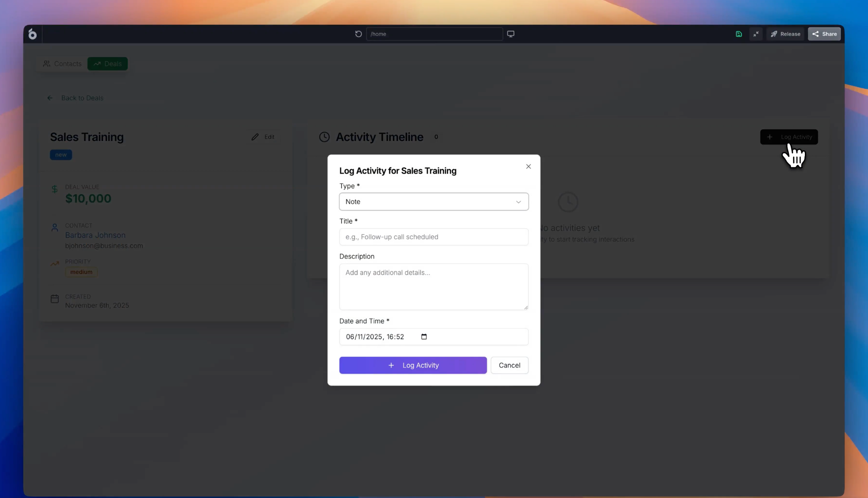Close the Log Activity dialog with the X
The width and height of the screenshot is (868, 498).
(x=528, y=166)
